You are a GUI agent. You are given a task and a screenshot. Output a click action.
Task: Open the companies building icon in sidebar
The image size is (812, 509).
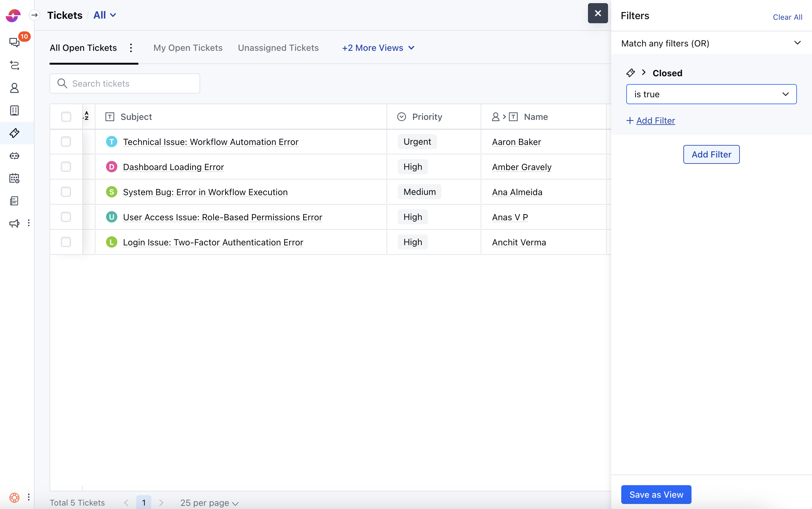(x=14, y=110)
